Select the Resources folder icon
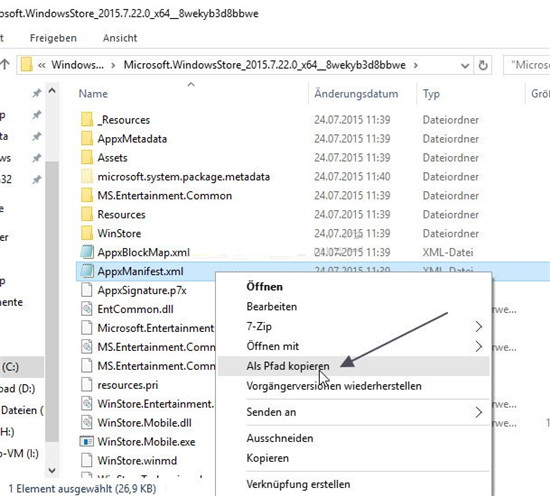This screenshot has height=496, width=550. pos(87,214)
